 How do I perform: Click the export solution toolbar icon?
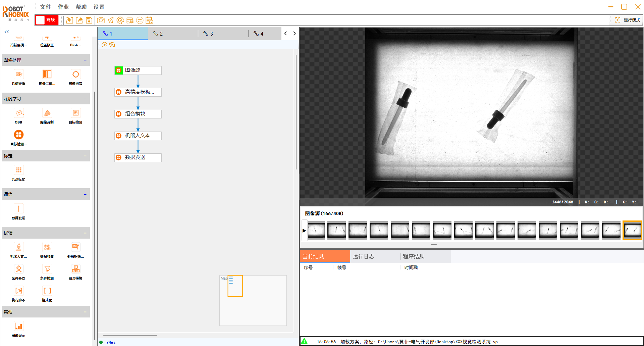[79, 20]
